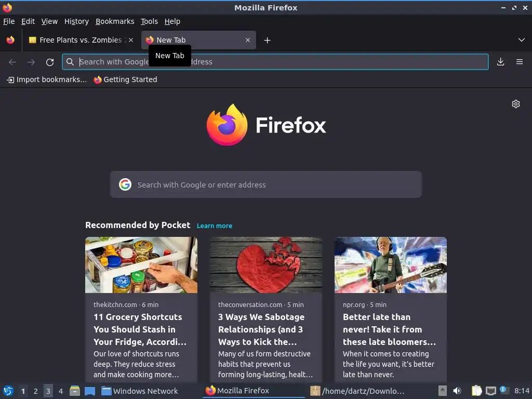Viewport: 532px width, 399px height.
Task: Open the file manager taskbar icon
Action: coord(75,391)
